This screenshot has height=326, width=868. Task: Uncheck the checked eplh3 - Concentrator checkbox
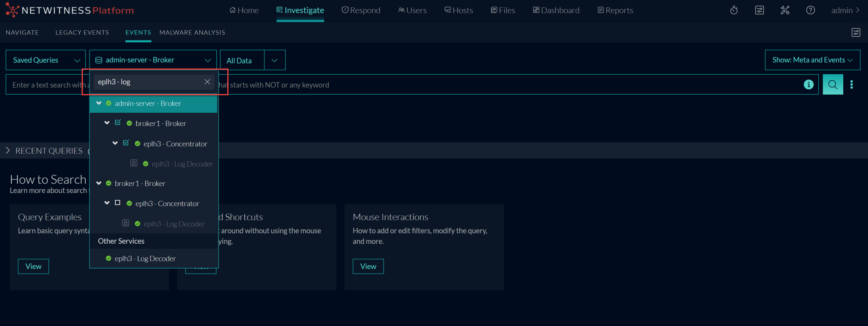pyautogui.click(x=126, y=143)
